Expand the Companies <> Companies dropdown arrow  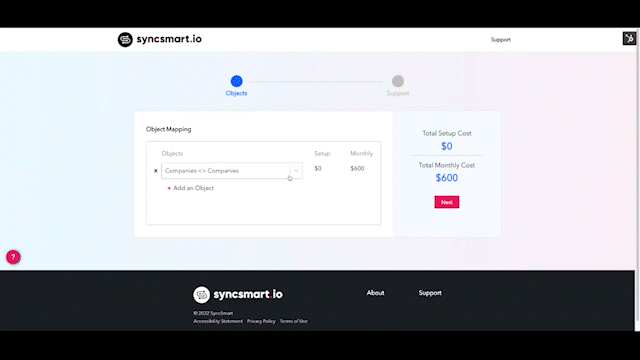296,171
